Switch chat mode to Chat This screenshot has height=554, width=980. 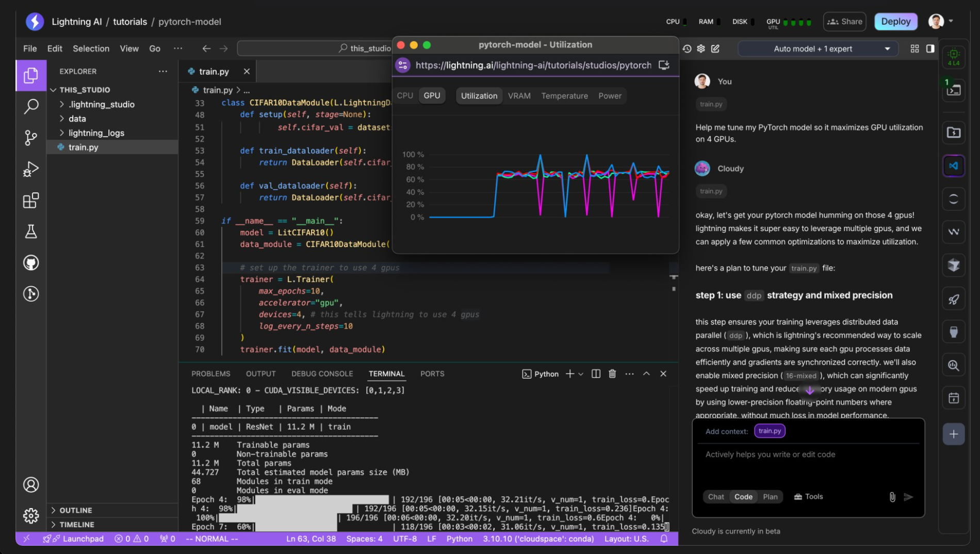tap(716, 497)
